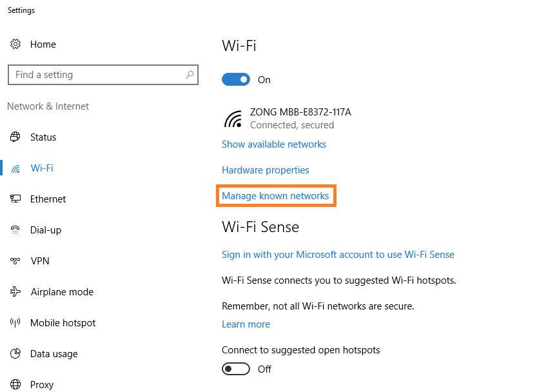Click the Home settings gear icon
Viewport: 548px width, 392px height.
click(15, 44)
